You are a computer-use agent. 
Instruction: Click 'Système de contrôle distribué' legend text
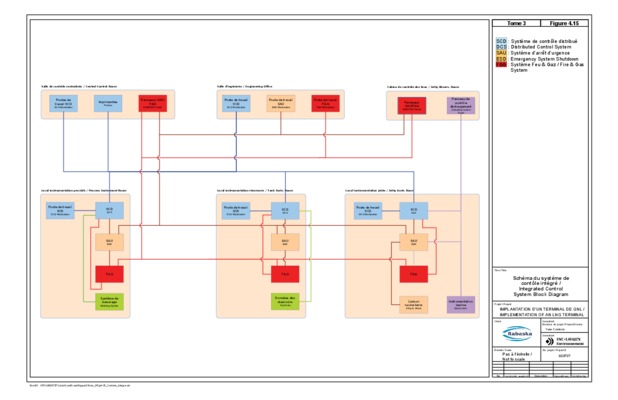point(544,41)
